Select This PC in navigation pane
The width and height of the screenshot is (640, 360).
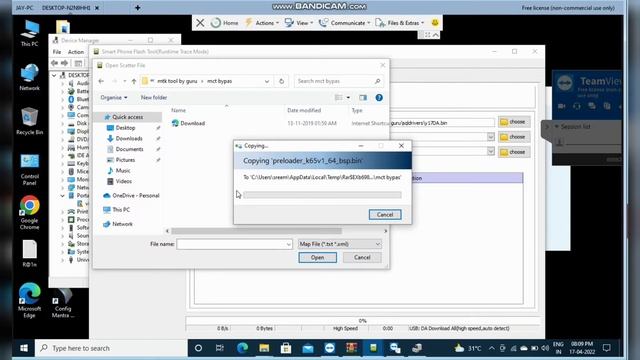[x=121, y=209]
